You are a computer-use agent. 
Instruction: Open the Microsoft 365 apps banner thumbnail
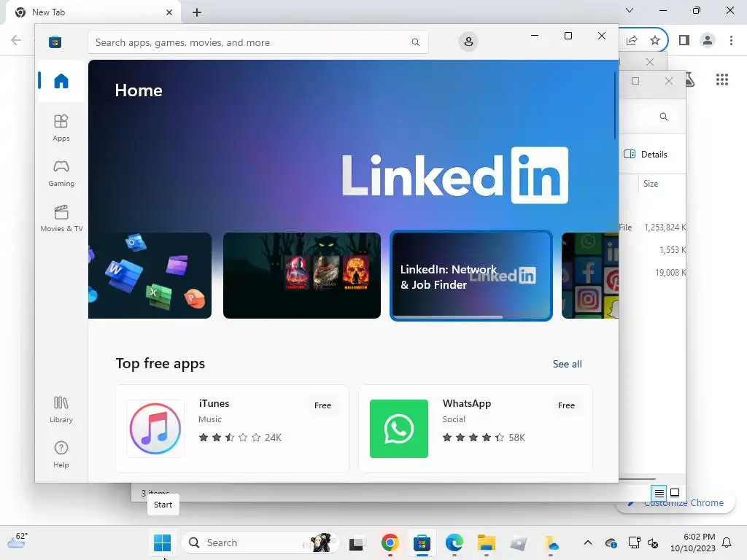pyautogui.click(x=150, y=275)
